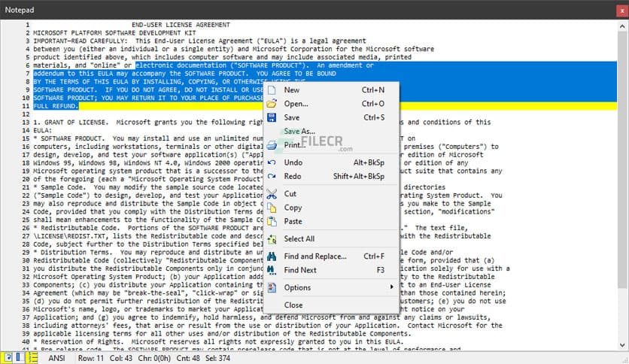Click the binoculars icon for Find and Replace

[272, 256]
